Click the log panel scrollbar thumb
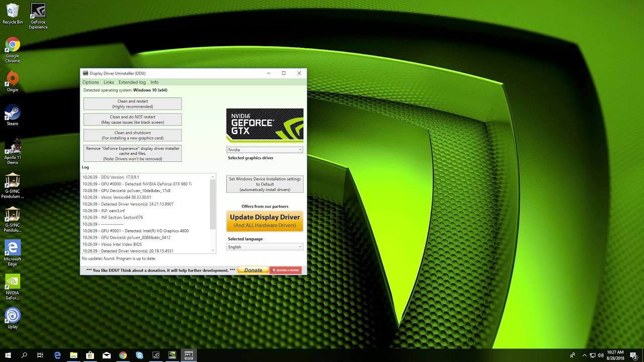This screenshot has width=644, height=362. [x=213, y=205]
